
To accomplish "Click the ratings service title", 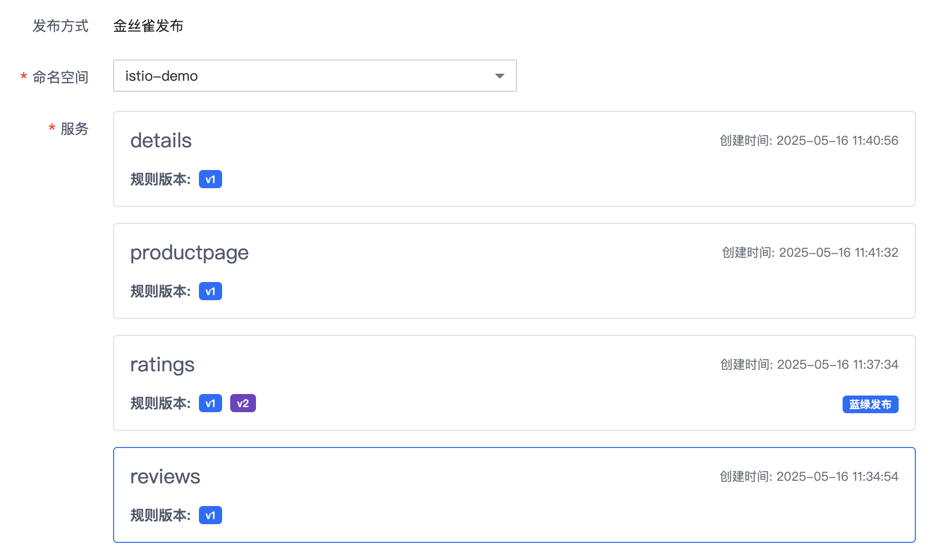I will coord(162,365).
